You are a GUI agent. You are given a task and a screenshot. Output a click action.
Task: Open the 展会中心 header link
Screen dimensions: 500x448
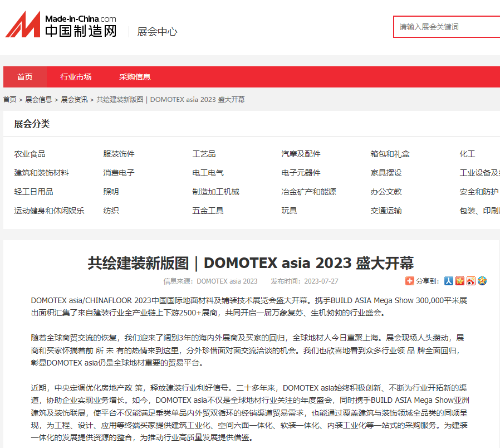tap(157, 32)
